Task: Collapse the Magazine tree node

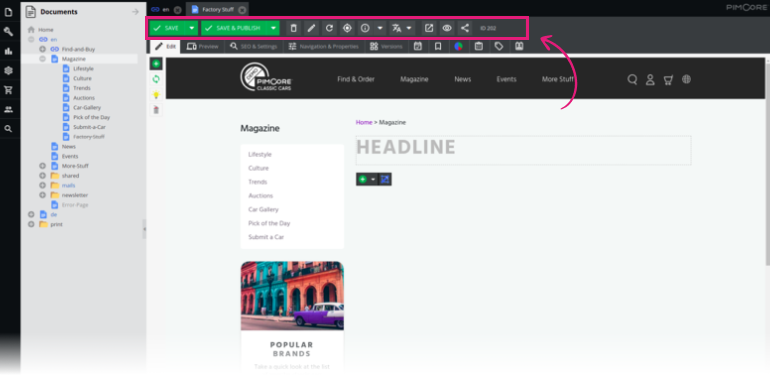Action: 42,59
